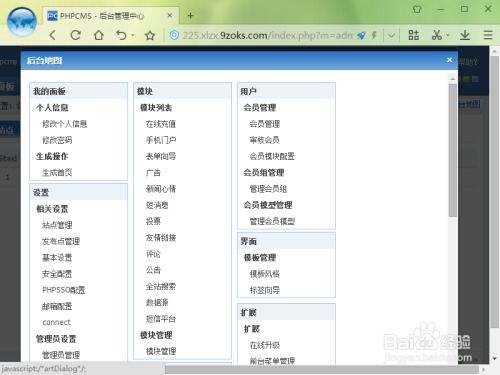Viewport: 500px width, 375px height.
Task: Open 全站搜索 module link
Action: 161,286
